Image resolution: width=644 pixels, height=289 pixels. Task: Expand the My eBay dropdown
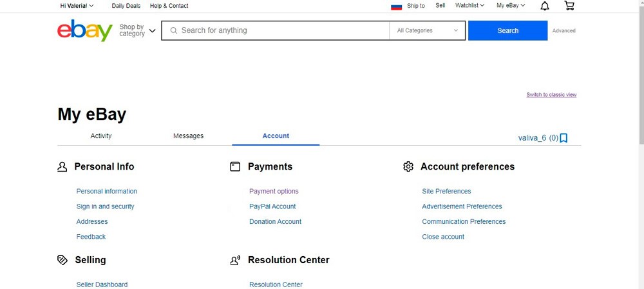[x=511, y=6]
